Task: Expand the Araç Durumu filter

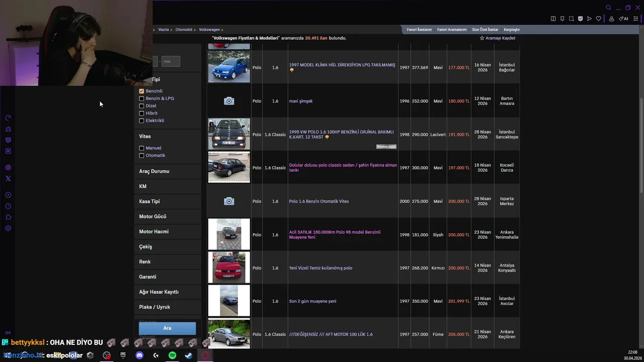Action: pos(168,171)
